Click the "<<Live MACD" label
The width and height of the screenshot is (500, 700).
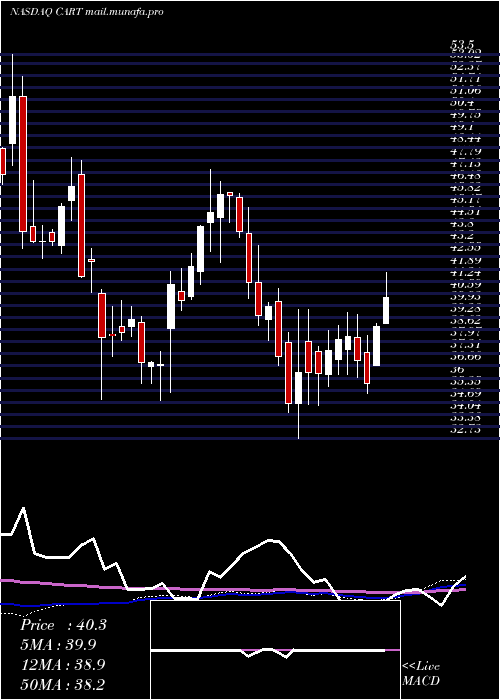pos(421,674)
